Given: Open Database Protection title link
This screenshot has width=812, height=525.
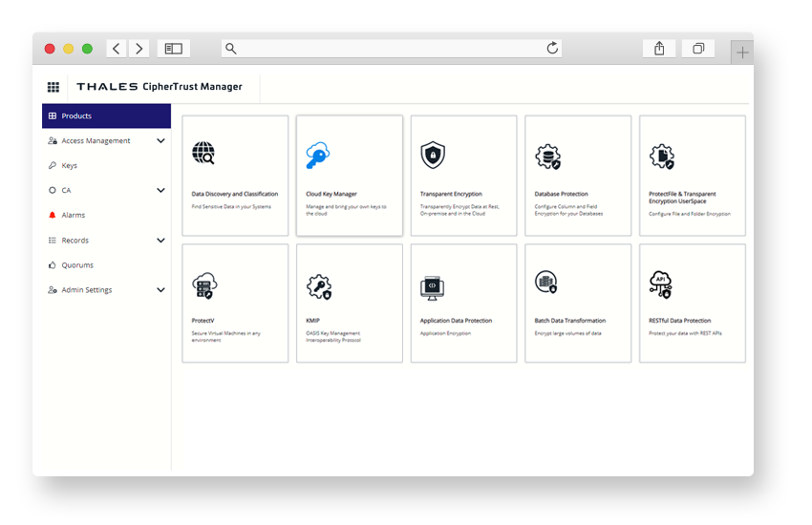Looking at the screenshot, I should pos(562,194).
